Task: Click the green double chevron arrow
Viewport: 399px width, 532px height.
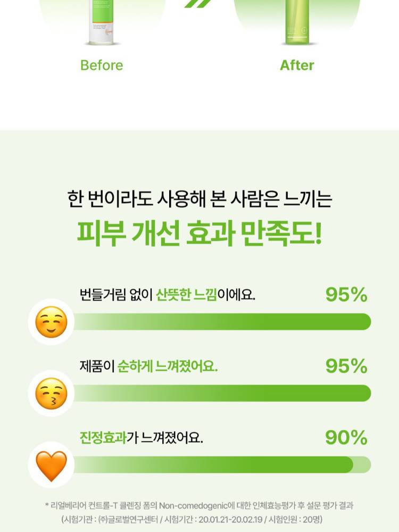Action: (197, 5)
